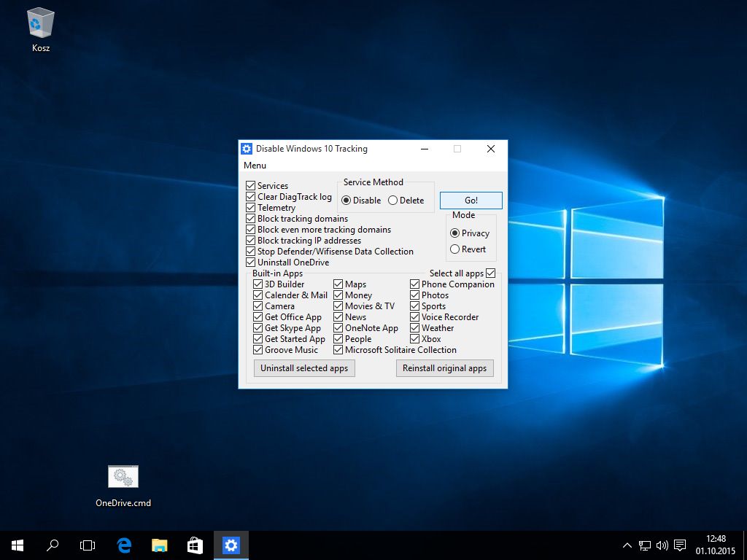Uncheck Uninstall OneDrive option
Screen dimensions: 747x560
click(251, 262)
